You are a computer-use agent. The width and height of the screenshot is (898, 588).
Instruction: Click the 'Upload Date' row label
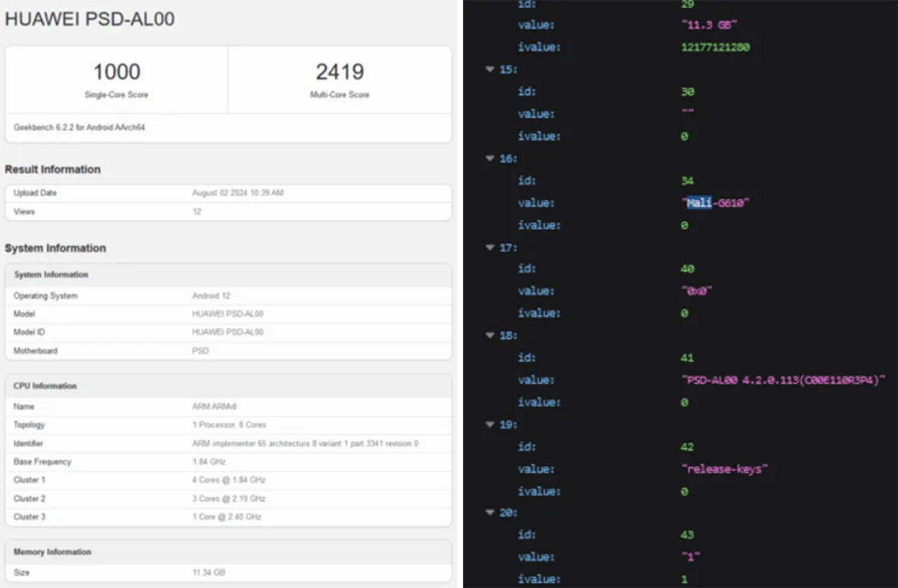(x=35, y=193)
